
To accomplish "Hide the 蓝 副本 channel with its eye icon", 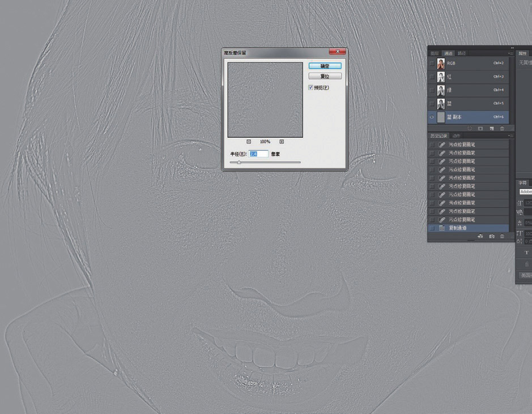I will click(432, 117).
